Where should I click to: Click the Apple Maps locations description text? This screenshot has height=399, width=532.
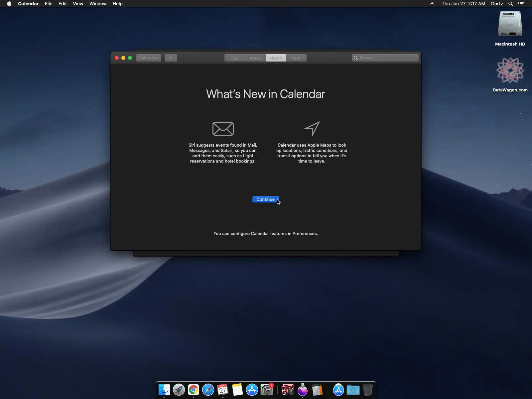(312, 153)
